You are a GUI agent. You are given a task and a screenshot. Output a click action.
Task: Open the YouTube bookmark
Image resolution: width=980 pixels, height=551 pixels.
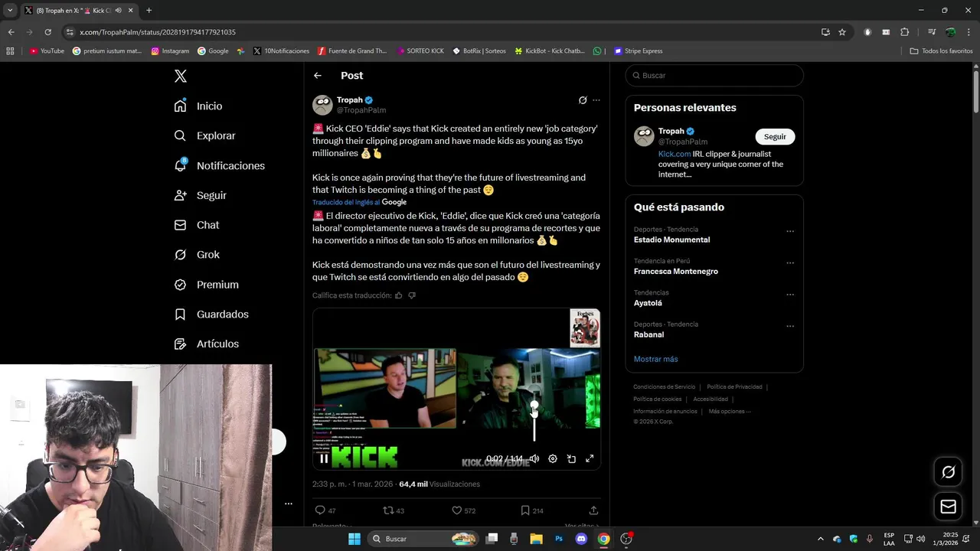coord(47,51)
